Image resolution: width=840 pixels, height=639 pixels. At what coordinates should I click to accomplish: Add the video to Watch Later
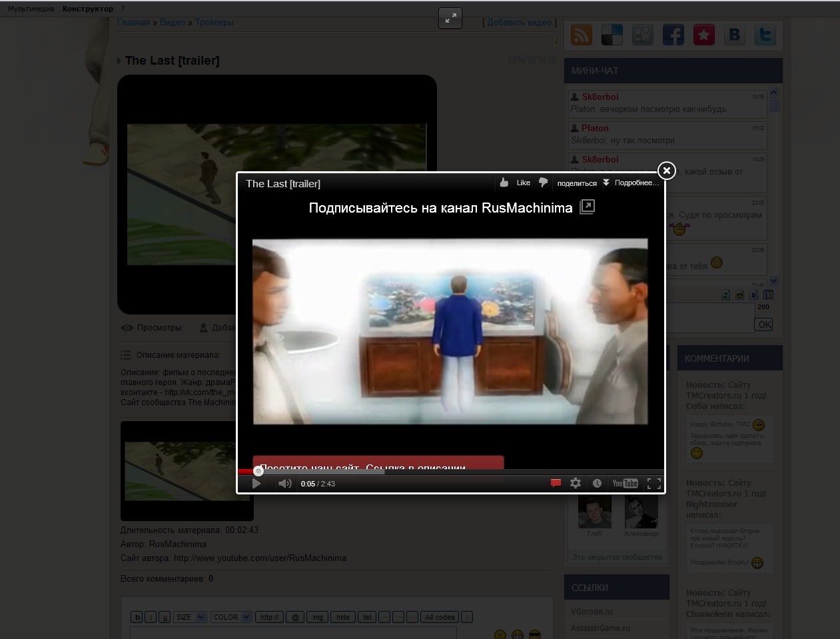click(597, 484)
